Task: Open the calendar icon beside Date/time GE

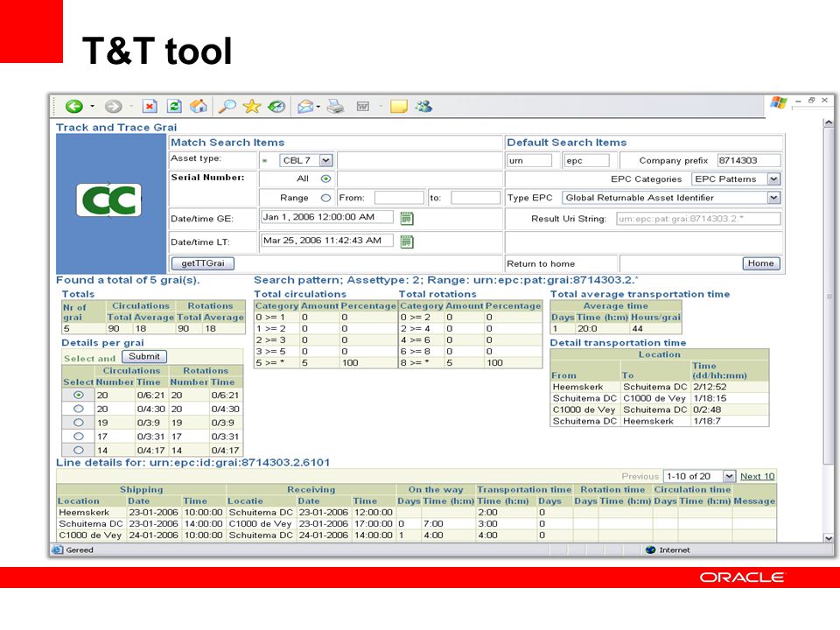Action: coord(407,218)
